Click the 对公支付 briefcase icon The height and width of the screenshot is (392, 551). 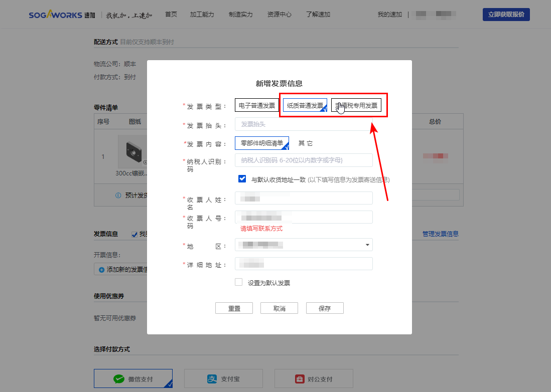point(300,379)
